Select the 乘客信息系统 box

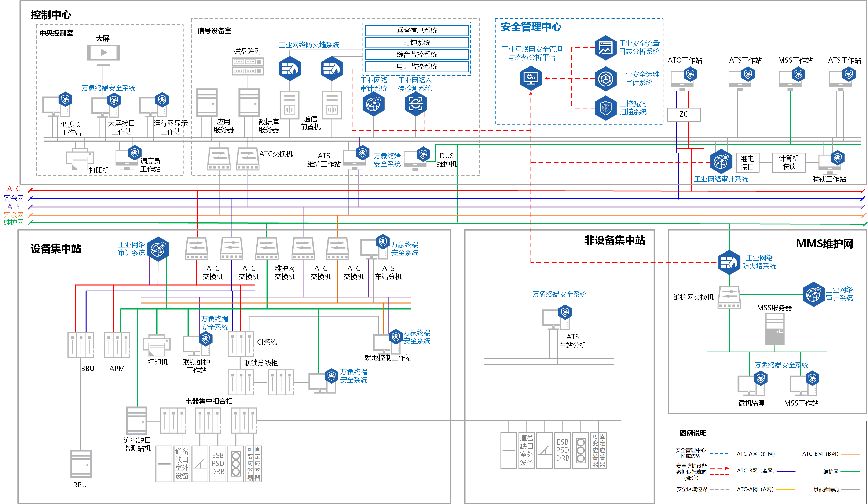point(416,30)
